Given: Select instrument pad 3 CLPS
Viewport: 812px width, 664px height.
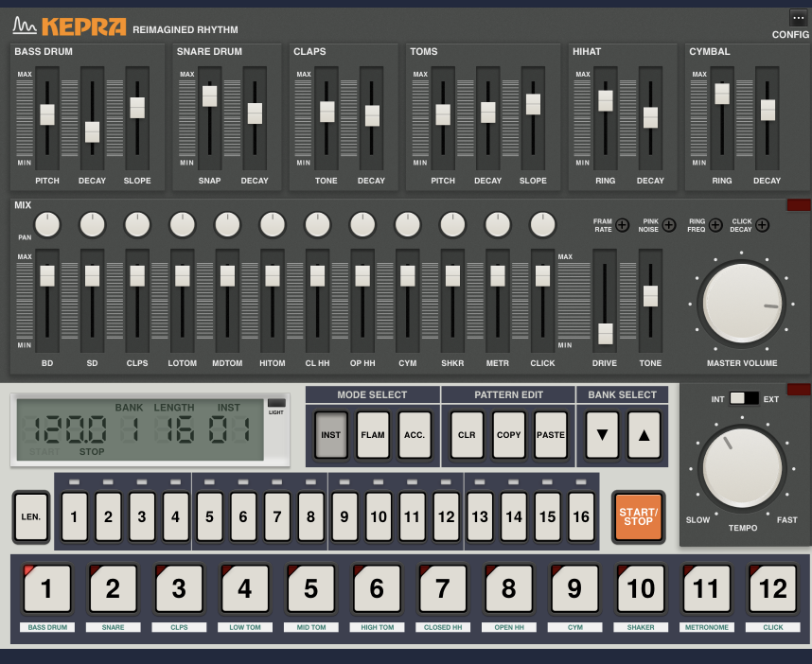Looking at the screenshot, I should [179, 588].
